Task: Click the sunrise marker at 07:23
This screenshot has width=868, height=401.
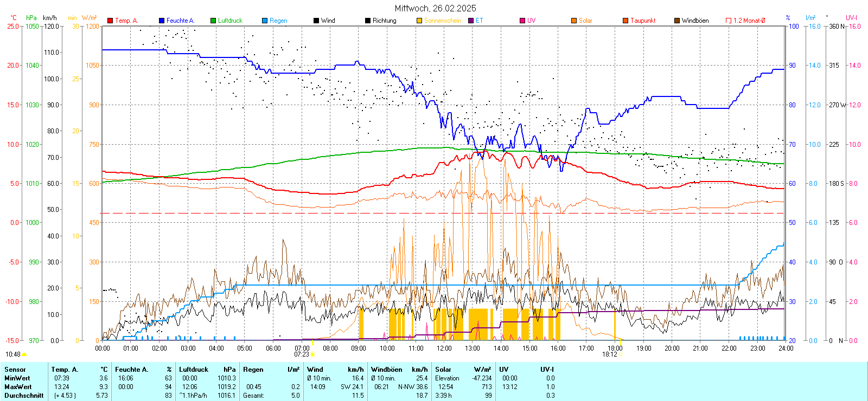Action: pyautogui.click(x=312, y=354)
